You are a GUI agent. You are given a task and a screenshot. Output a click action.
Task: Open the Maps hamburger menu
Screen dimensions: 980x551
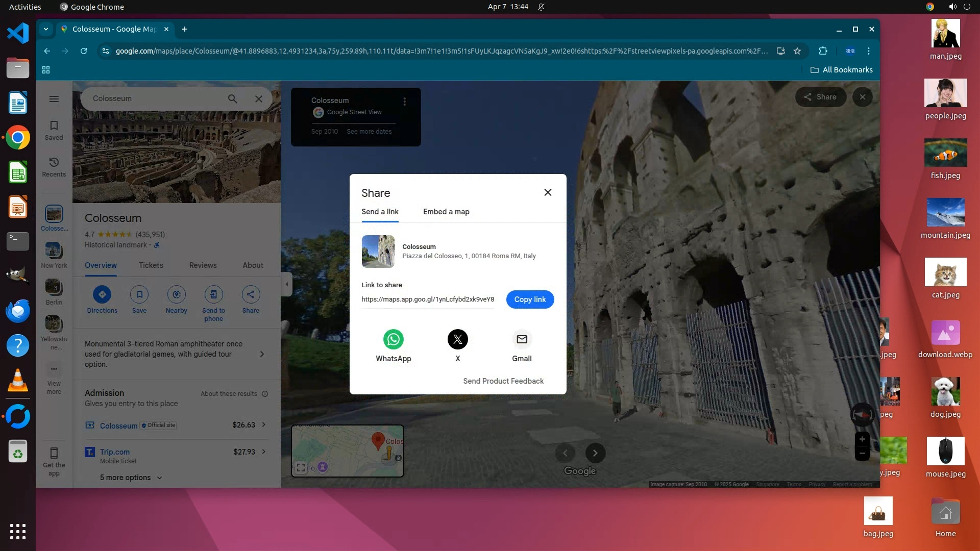pos(54,99)
